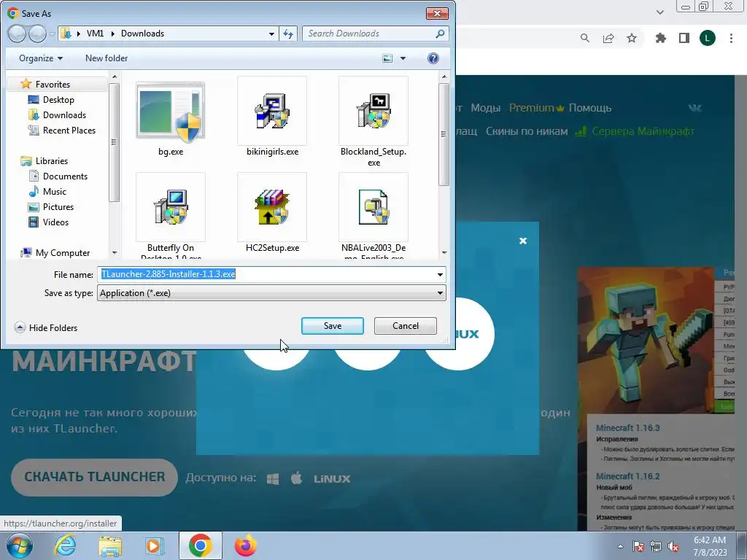Open the Chrome tab search chevron

tap(659, 12)
